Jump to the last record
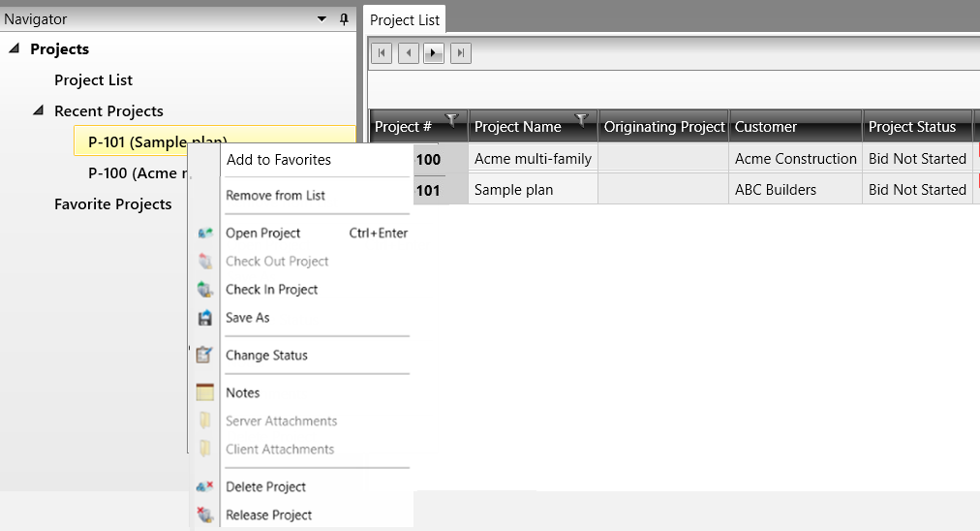Screen dimensions: 980x531 (x=461, y=53)
